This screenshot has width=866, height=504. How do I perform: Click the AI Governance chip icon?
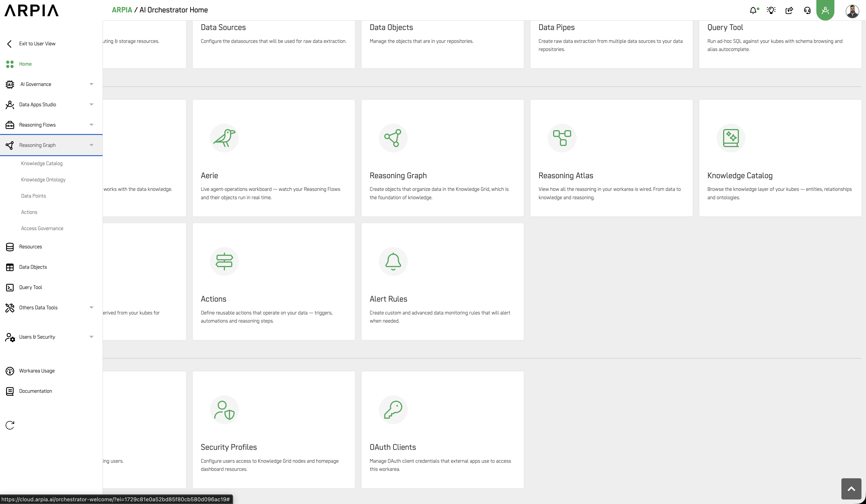click(x=10, y=84)
